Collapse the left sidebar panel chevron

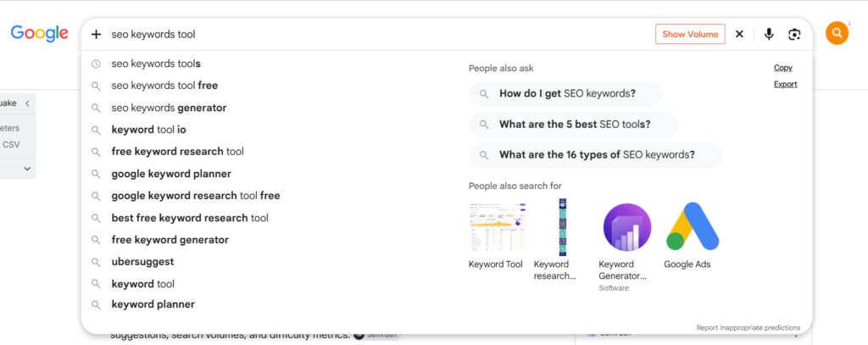tap(27, 103)
